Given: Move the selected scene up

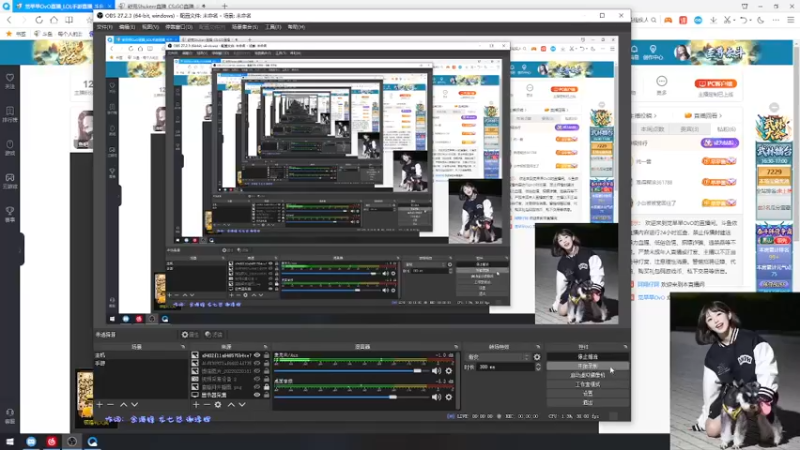Looking at the screenshot, I should pos(123,405).
